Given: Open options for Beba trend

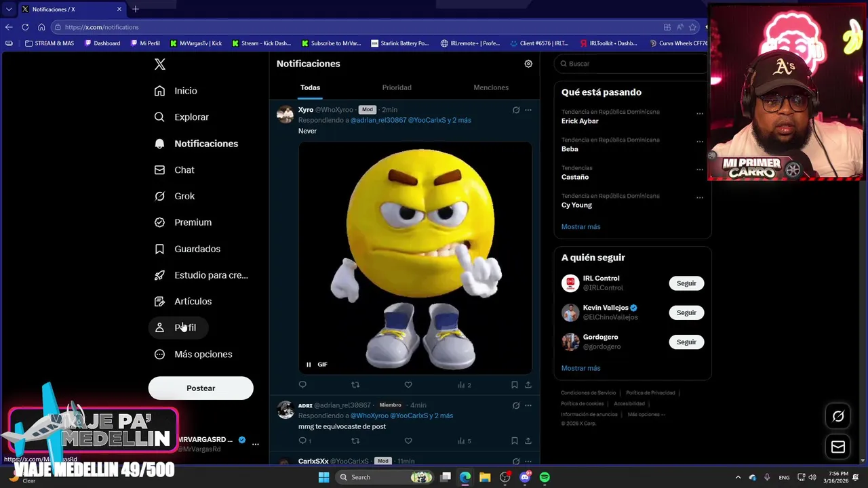Looking at the screenshot, I should [700, 142].
